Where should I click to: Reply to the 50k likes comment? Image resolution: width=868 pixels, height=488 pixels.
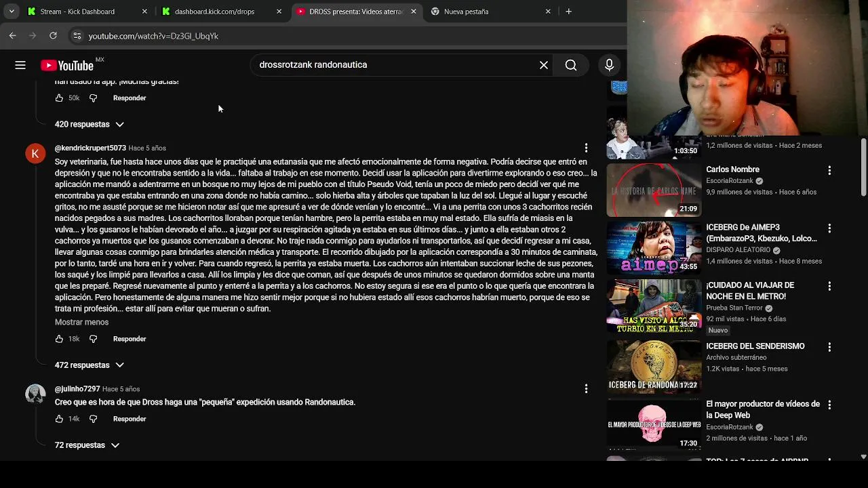(x=130, y=98)
